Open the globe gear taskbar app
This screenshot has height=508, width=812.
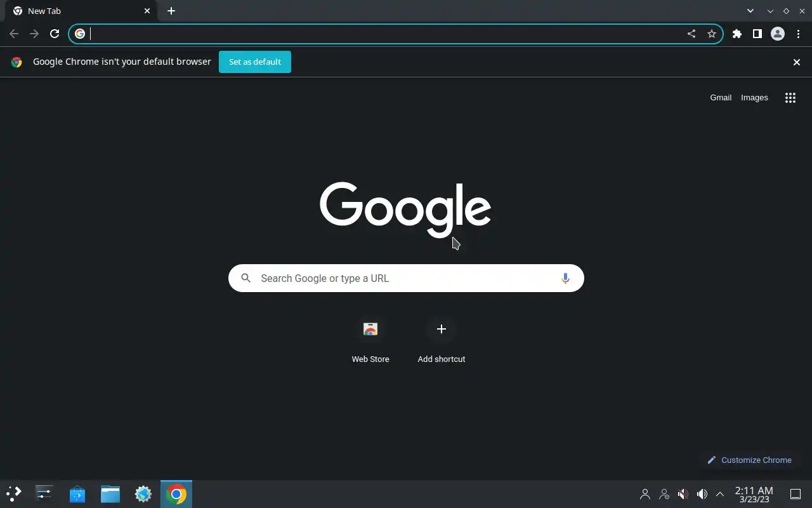[143, 493]
